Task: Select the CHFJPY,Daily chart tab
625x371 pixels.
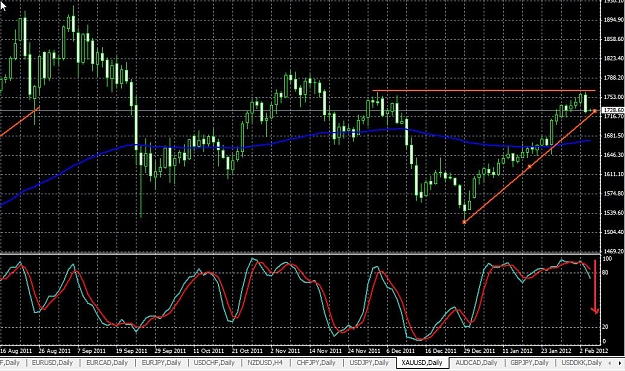Action: [x=316, y=363]
